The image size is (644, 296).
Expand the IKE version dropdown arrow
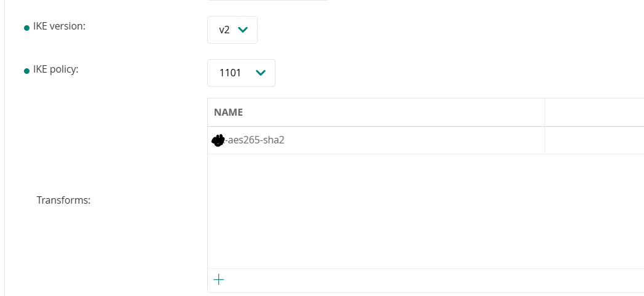click(242, 30)
